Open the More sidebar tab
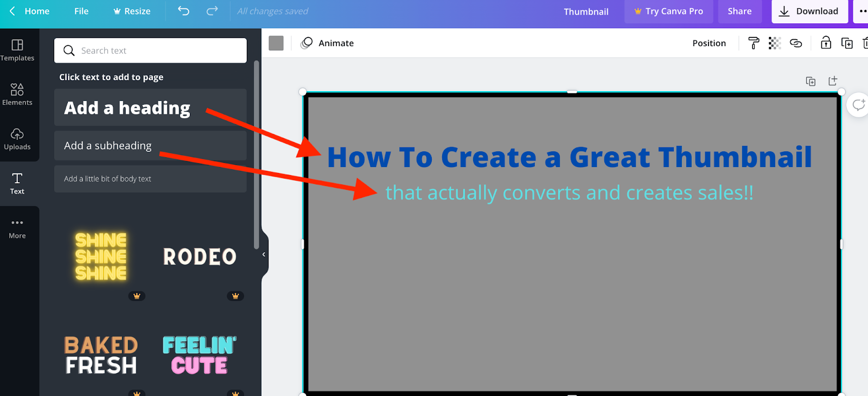The height and width of the screenshot is (396, 868). click(x=17, y=228)
